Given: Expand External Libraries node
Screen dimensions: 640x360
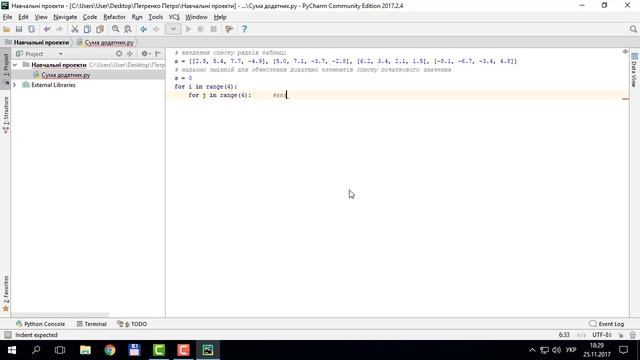Looking at the screenshot, I should [15, 85].
